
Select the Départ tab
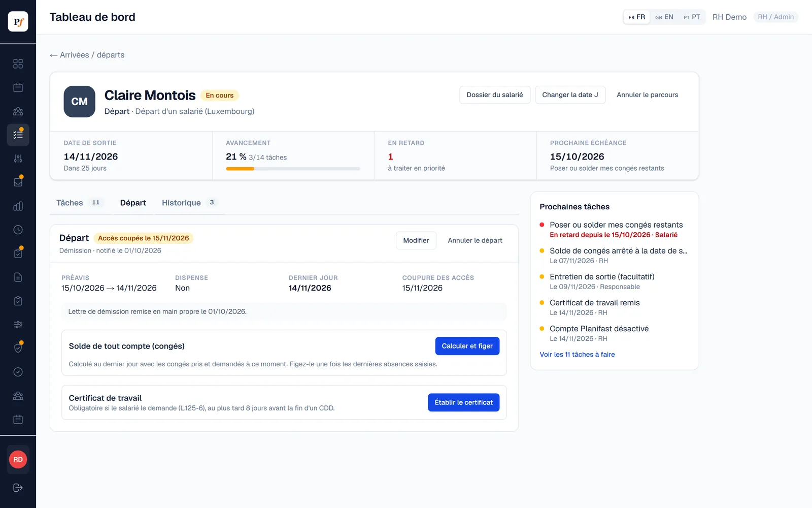coord(133,203)
